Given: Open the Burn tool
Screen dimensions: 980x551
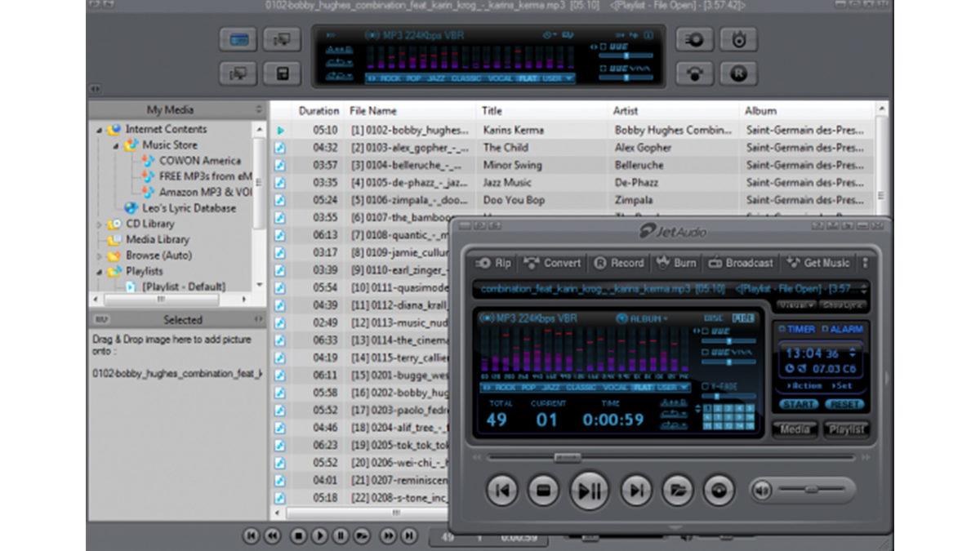Looking at the screenshot, I should 675,263.
